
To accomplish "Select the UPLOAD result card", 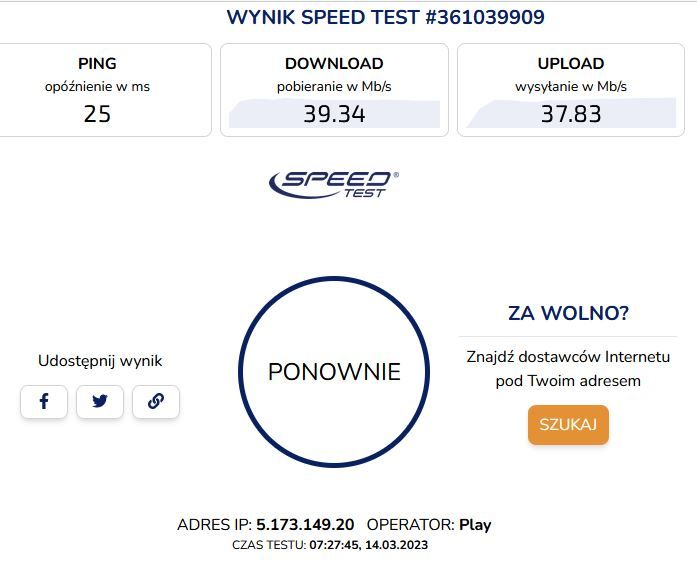I will (x=571, y=90).
